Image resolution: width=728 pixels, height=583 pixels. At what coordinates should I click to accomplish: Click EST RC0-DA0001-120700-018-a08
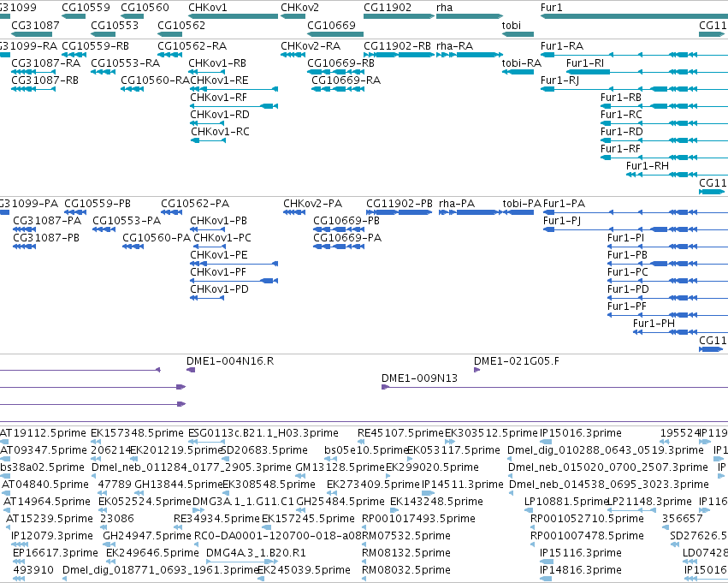[x=278, y=536]
